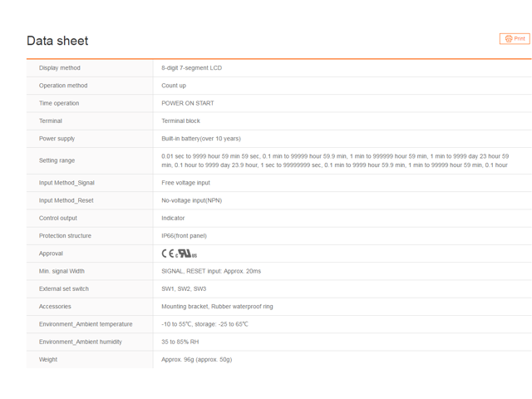The height and width of the screenshot is (399, 532).
Task: Select the Power supply row label
Action: point(57,139)
